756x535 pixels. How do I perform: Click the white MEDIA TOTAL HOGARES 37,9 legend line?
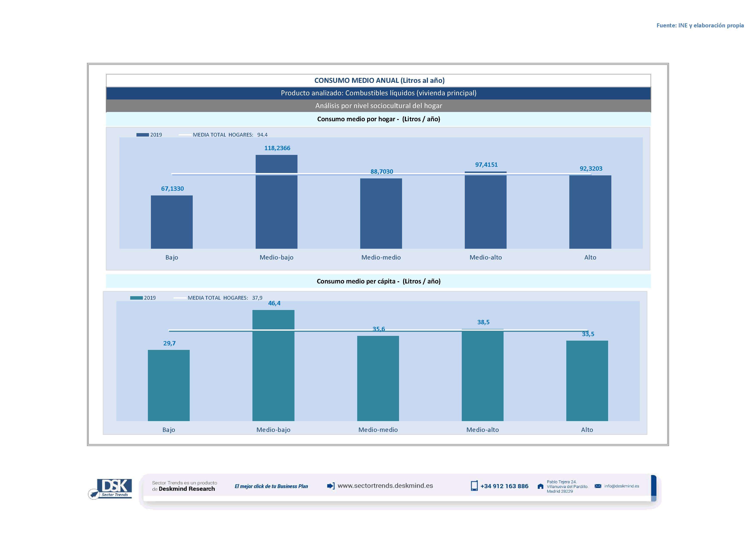click(180, 298)
